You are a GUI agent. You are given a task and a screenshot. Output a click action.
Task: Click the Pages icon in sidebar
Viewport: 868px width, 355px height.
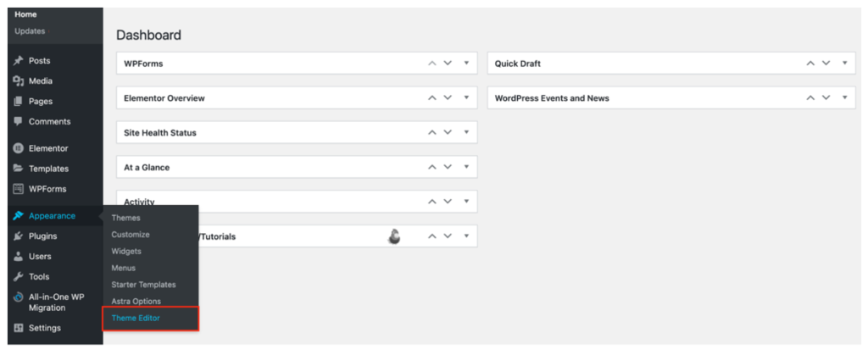(18, 102)
